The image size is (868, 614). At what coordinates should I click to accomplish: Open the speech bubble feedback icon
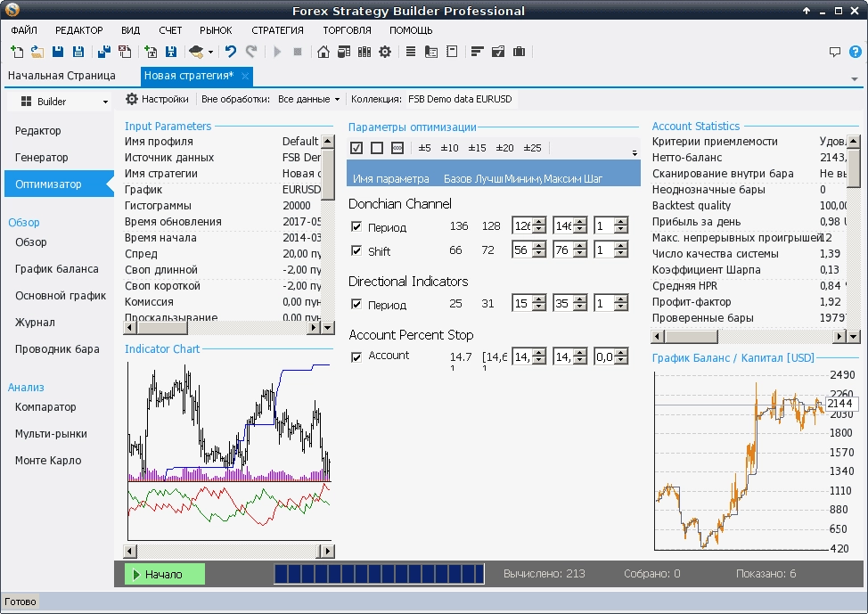click(x=835, y=52)
